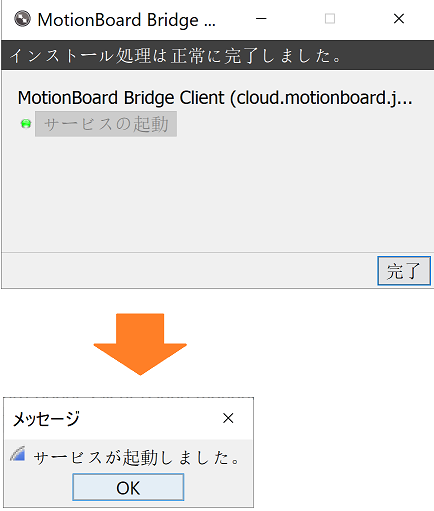This screenshot has height=511, width=434.
Task: Select the MotionBoard Bridge Client service name text
Action: click(215, 98)
